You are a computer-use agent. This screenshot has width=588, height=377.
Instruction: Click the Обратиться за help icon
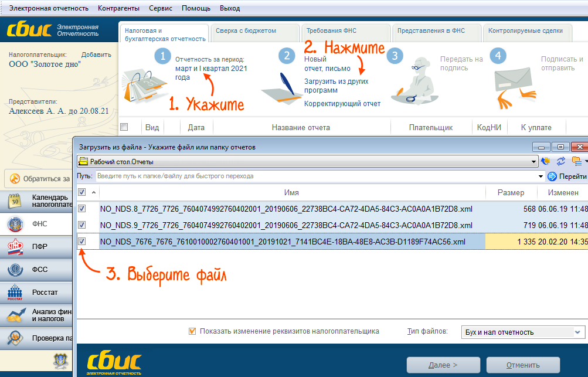pos(15,179)
